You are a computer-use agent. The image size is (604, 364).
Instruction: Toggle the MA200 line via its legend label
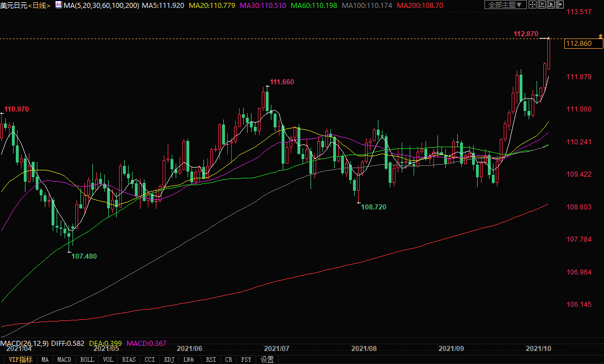point(419,5)
